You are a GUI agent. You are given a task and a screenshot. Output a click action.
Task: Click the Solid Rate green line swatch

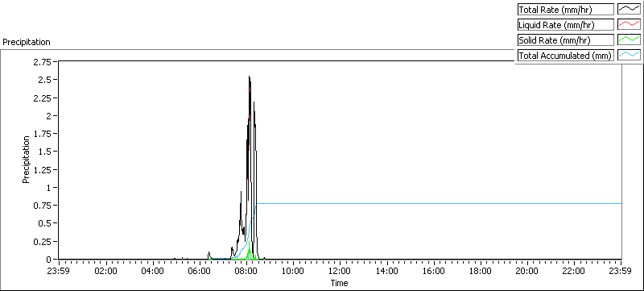pos(629,39)
